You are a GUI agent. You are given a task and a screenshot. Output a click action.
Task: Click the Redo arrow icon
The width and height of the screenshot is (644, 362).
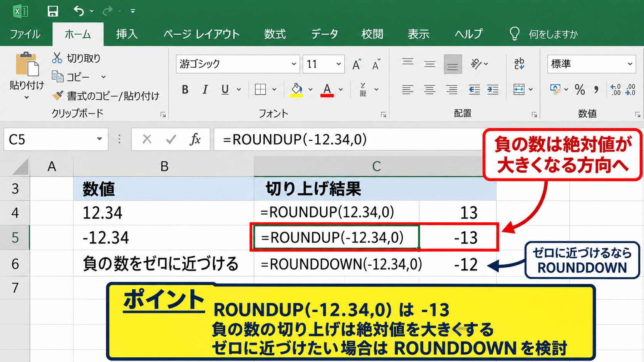[x=107, y=11]
